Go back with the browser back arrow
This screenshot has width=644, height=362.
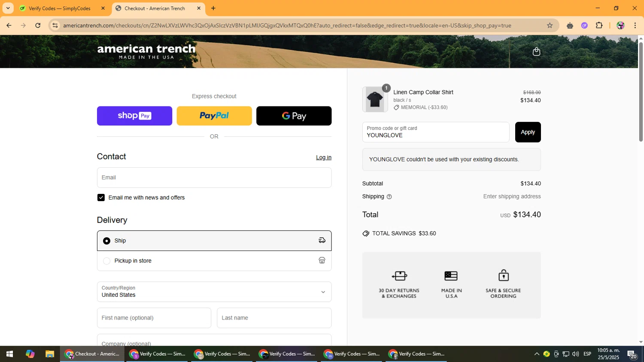point(9,25)
